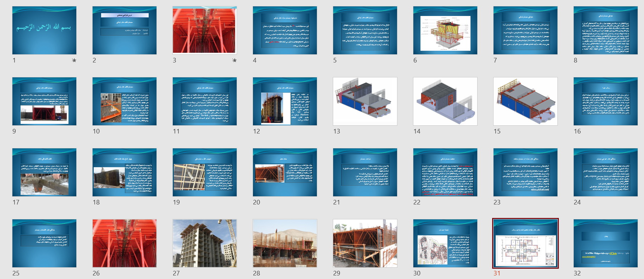Select slide 6 with formwork diagram
This screenshot has height=279, width=644.
click(445, 30)
